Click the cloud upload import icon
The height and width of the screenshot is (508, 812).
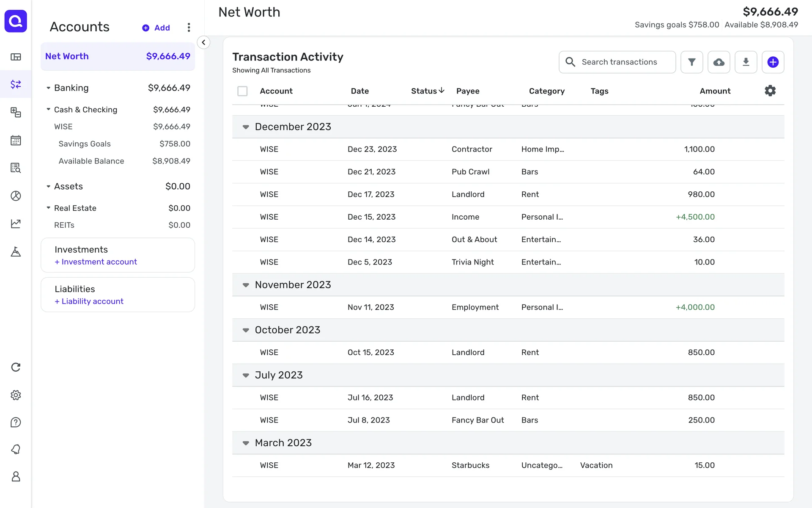719,62
